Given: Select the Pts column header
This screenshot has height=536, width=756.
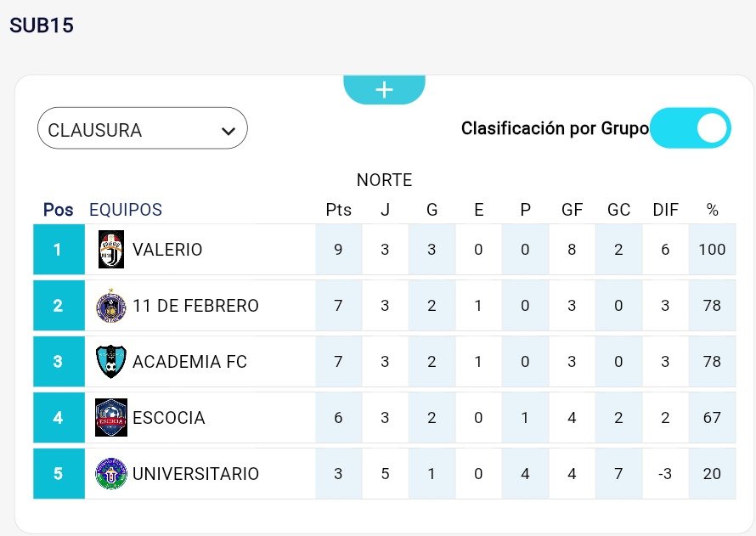Looking at the screenshot, I should 338,210.
